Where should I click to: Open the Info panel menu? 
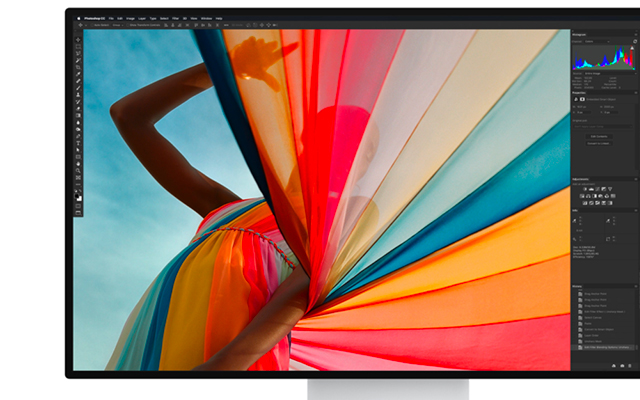click(x=636, y=210)
